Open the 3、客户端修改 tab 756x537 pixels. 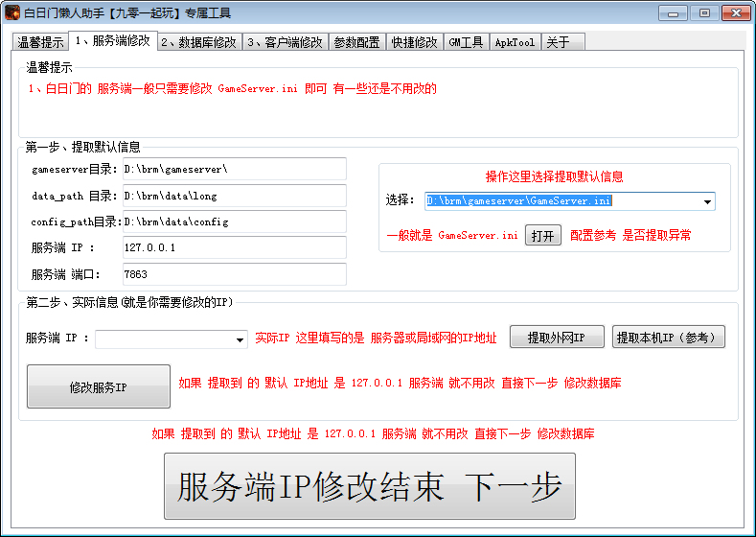pos(285,42)
